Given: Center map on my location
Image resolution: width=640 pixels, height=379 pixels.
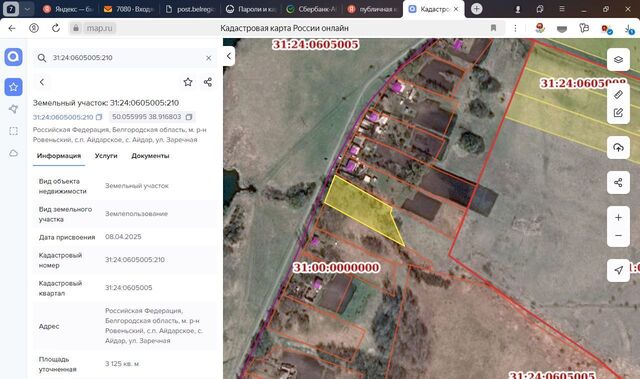Looking at the screenshot, I should (x=618, y=270).
